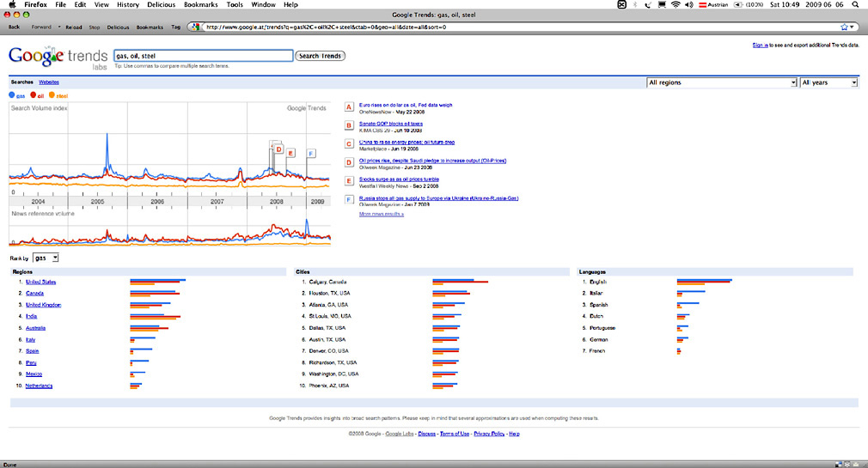Viewport: 868px width, 468px height.
Task: Open the All years dropdown
Action: 828,82
